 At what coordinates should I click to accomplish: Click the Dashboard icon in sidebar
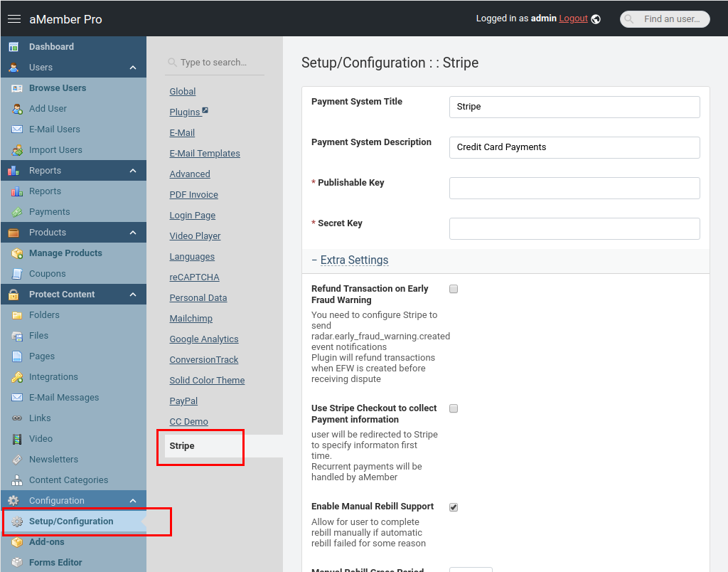(x=14, y=47)
